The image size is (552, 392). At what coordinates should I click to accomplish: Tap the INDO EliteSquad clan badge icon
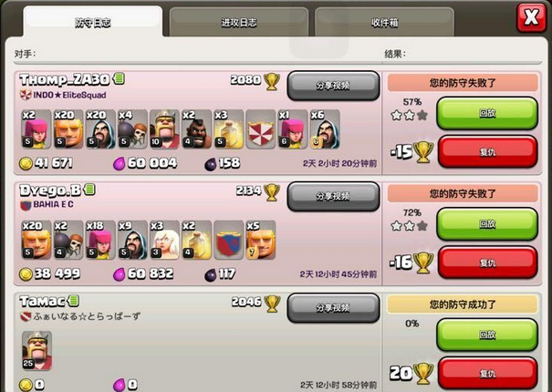point(26,95)
